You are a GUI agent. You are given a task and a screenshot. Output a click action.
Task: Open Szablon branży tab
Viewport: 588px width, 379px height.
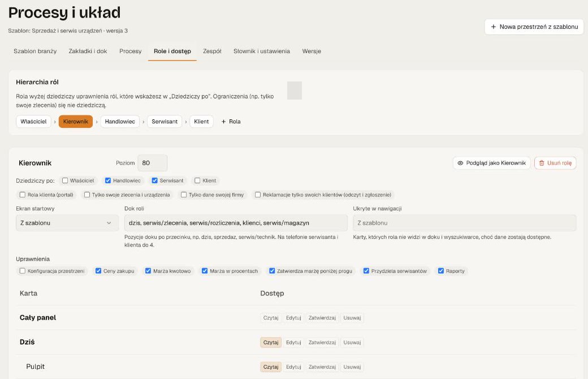pyautogui.click(x=35, y=51)
